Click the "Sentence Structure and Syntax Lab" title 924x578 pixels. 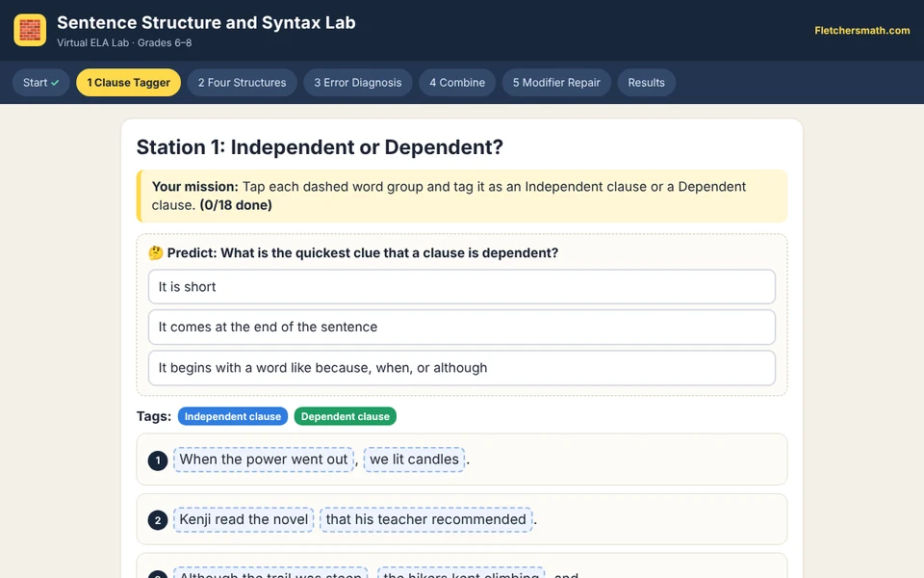pos(206,22)
